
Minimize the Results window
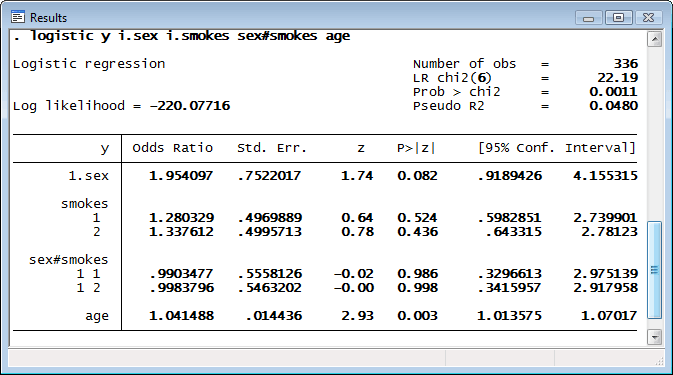pyautogui.click(x=589, y=18)
